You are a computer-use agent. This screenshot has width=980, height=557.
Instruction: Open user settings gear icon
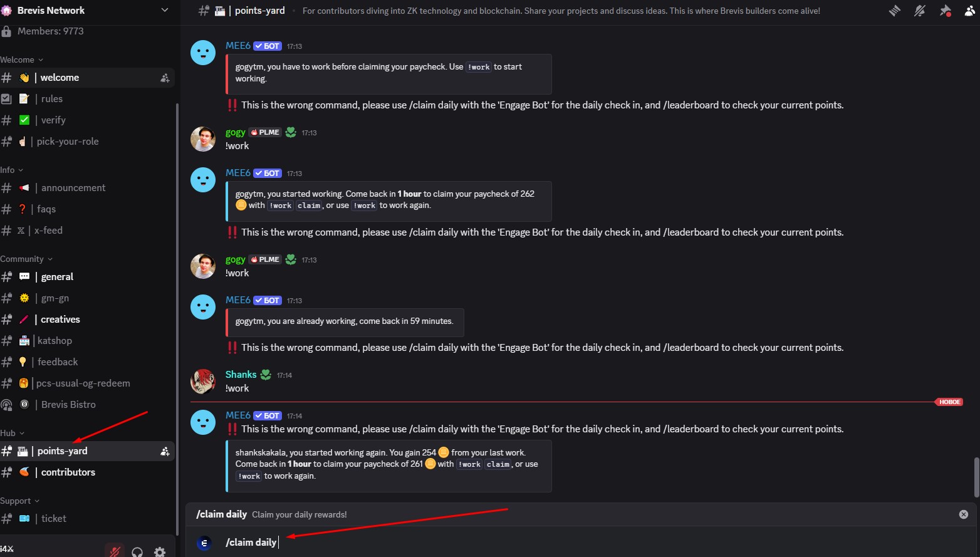tap(160, 551)
